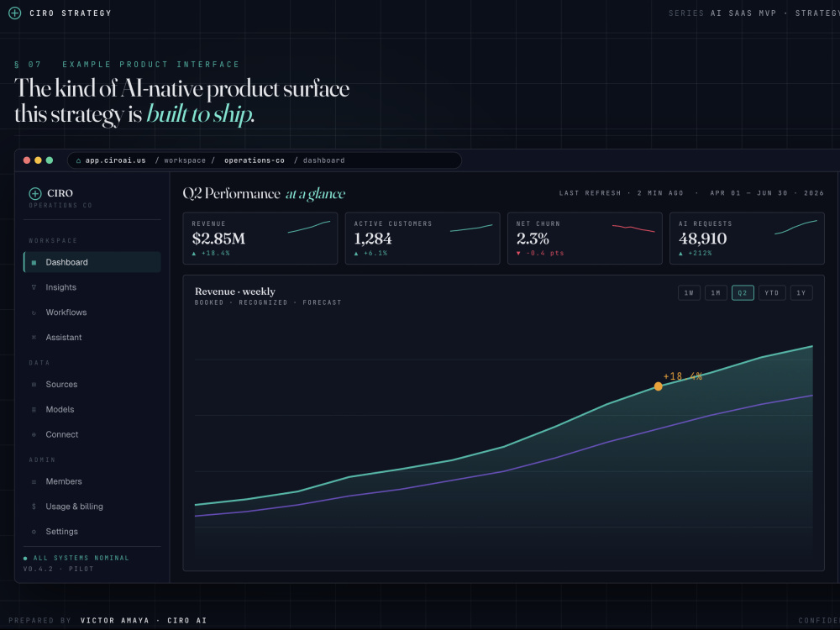Viewport: 840px width, 630px height.
Task: Select Models under Data
Action: point(92,410)
